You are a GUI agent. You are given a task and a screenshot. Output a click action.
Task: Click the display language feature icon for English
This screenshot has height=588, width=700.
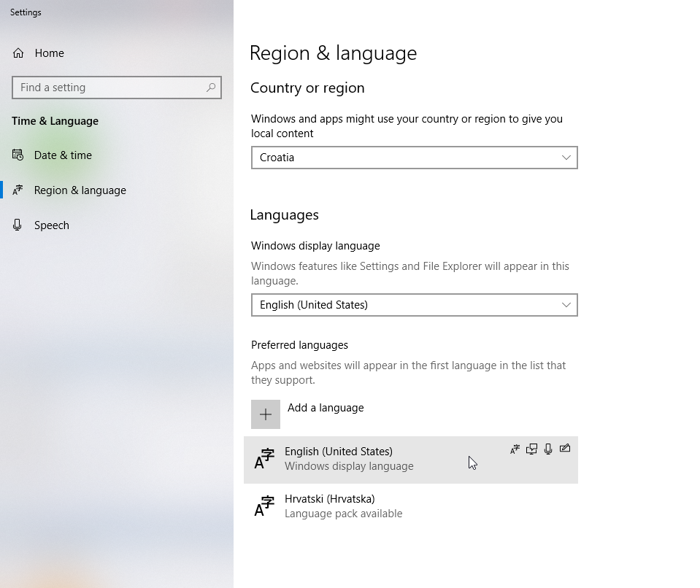pos(515,449)
